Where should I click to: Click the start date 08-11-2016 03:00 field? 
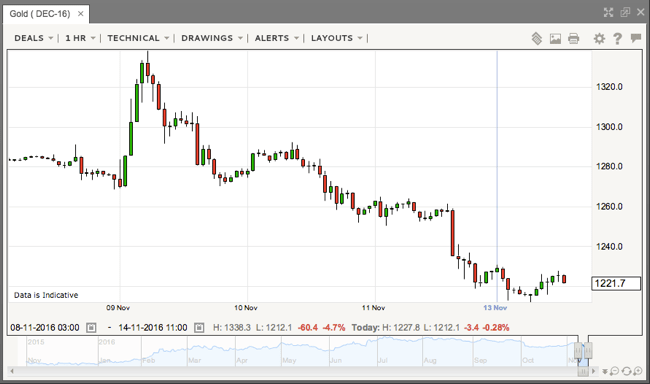[45, 328]
